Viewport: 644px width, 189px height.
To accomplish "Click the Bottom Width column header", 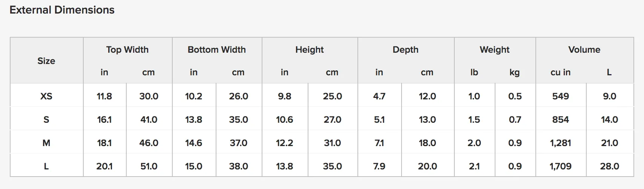I will 217,49.
